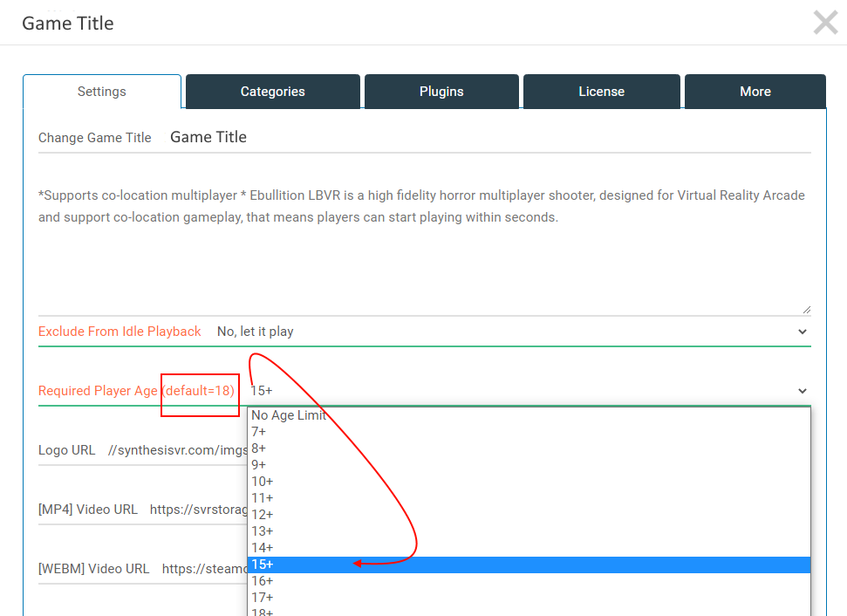Screen dimensions: 847x616
Task: Pick 16+ in the age list
Action: pos(263,581)
